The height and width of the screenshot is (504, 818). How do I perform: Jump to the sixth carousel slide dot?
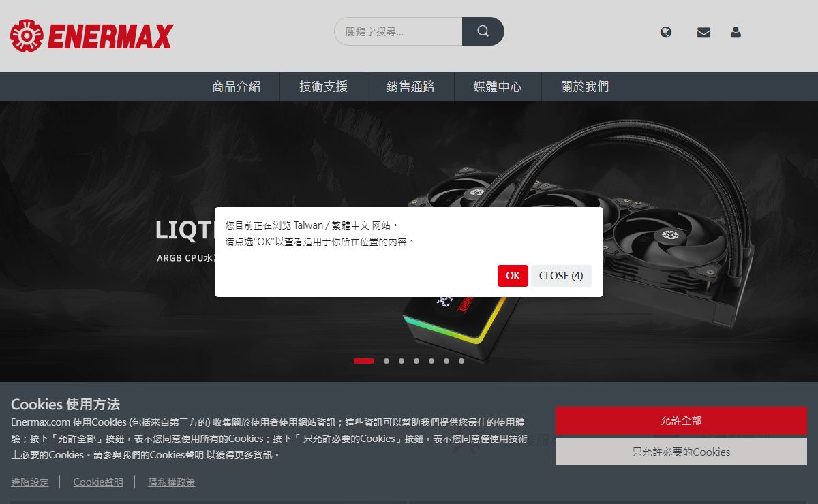click(x=446, y=361)
